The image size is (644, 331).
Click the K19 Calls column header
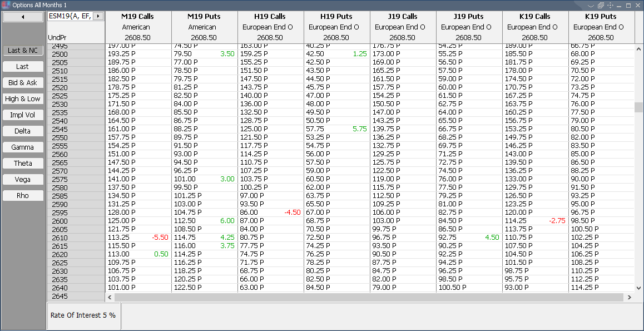535,27
